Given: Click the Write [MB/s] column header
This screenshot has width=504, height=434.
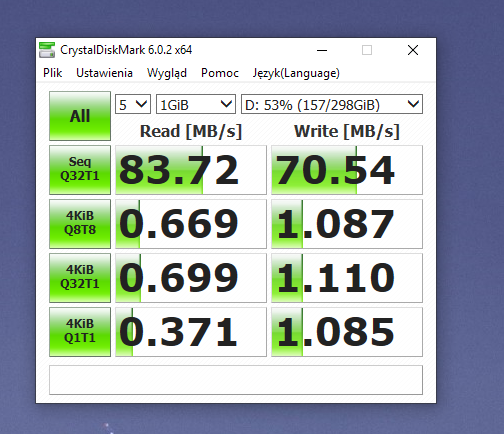Looking at the screenshot, I should click(x=347, y=131).
